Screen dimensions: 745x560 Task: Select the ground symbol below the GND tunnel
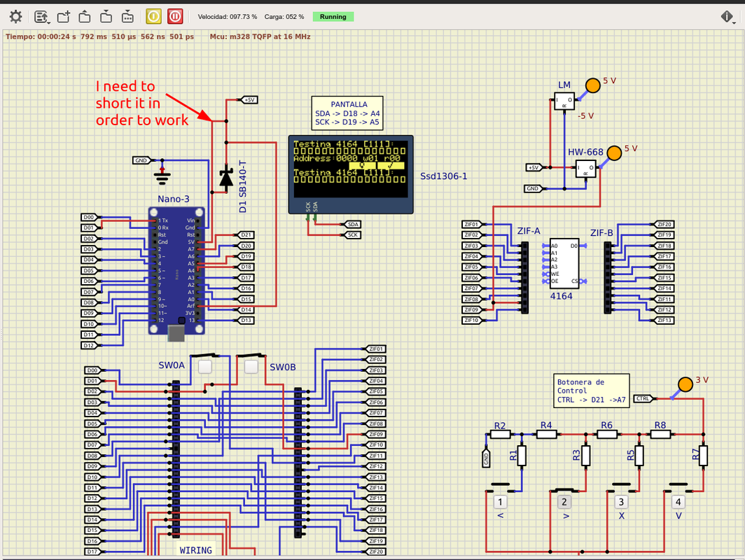click(x=162, y=176)
